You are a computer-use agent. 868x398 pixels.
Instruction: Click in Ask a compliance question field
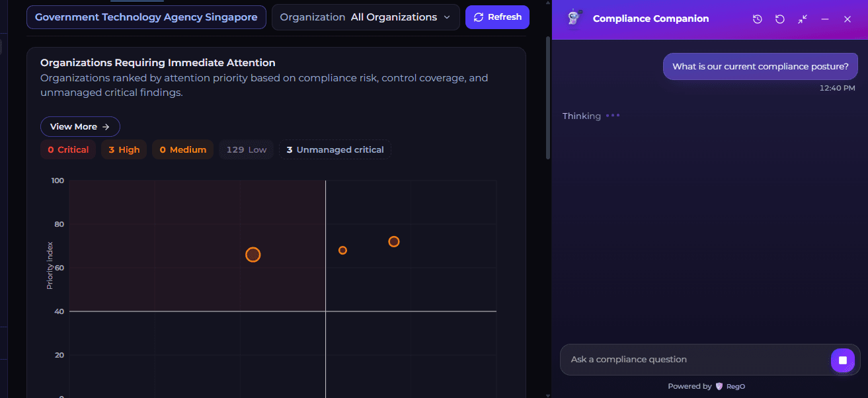pos(694,360)
